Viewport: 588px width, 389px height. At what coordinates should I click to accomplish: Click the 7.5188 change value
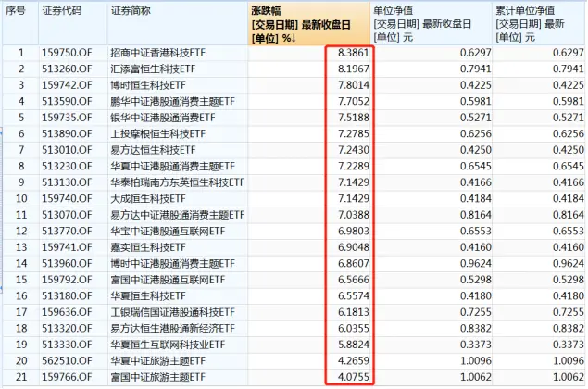353,118
